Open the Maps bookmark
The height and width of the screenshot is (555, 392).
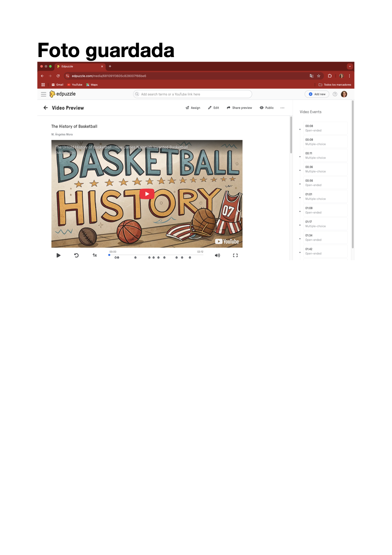point(92,85)
